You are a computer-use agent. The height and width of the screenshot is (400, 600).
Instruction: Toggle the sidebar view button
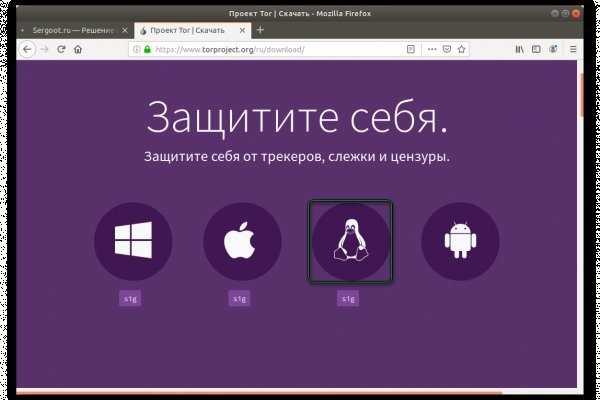tap(536, 48)
